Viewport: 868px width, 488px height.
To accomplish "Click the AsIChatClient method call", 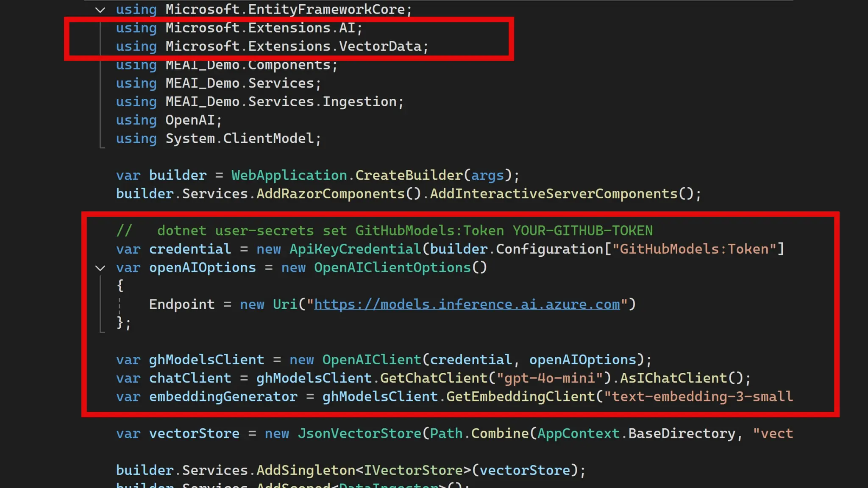I will click(x=673, y=378).
